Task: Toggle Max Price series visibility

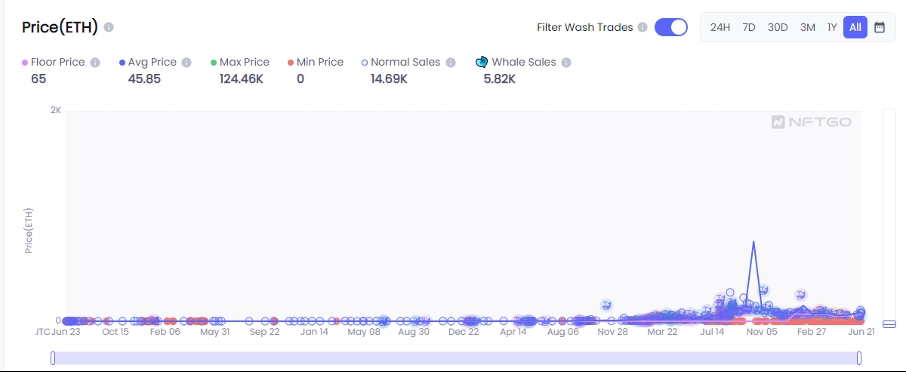Action: (240, 62)
